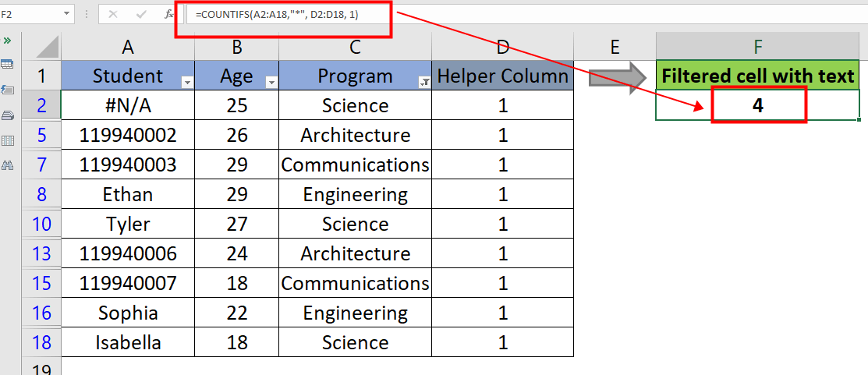The width and height of the screenshot is (868, 375).
Task: Click the Enter checkmark formula icon
Action: tap(141, 14)
